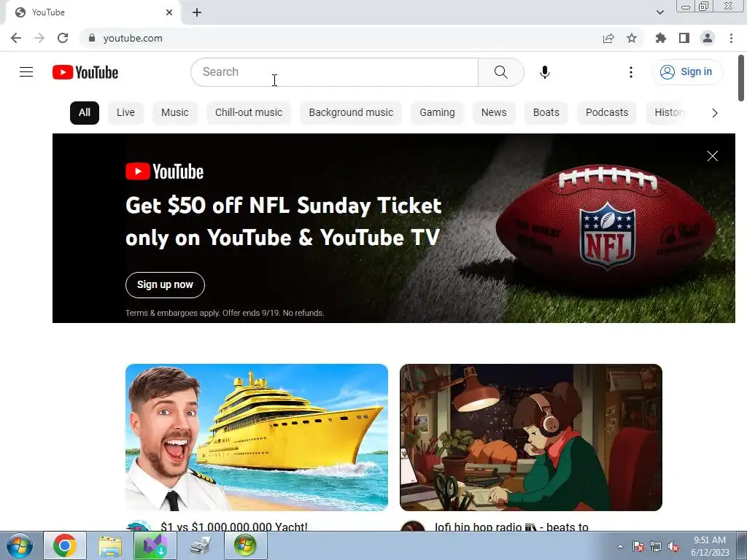The image size is (747, 560).
Task: Focus the YouTube Search input field
Action: click(334, 72)
